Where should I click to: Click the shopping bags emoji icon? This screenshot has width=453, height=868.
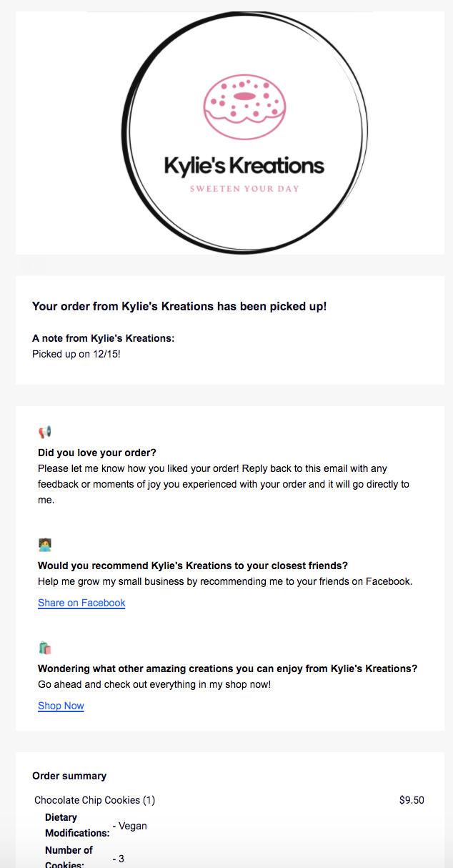point(45,648)
